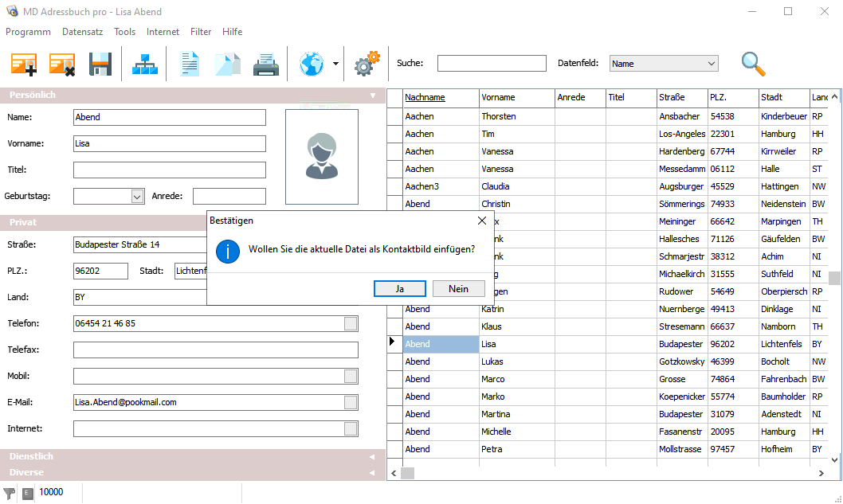This screenshot has width=843, height=504.
Task: Click the delete contact toolbar icon
Action: [62, 64]
